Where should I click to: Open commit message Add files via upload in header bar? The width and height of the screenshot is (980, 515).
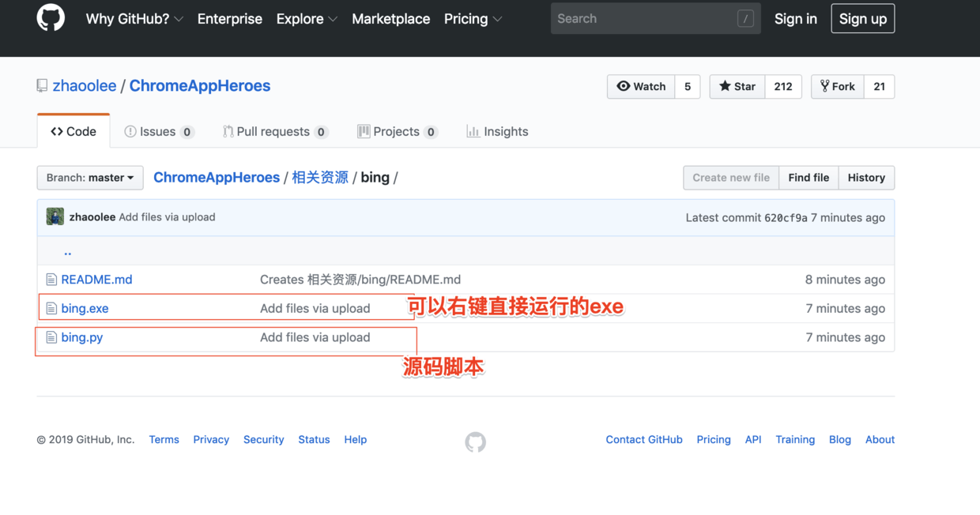pos(167,217)
